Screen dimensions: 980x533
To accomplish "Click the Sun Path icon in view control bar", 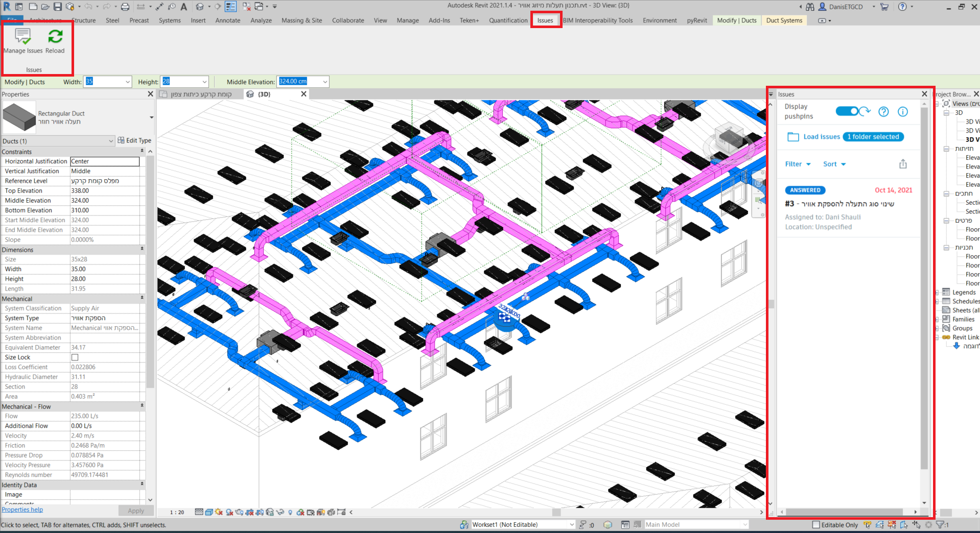I will [219, 512].
